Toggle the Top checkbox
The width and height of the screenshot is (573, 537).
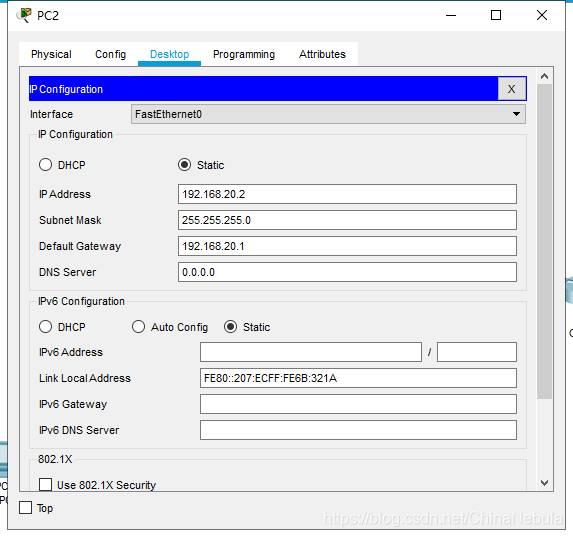[x=25, y=507]
